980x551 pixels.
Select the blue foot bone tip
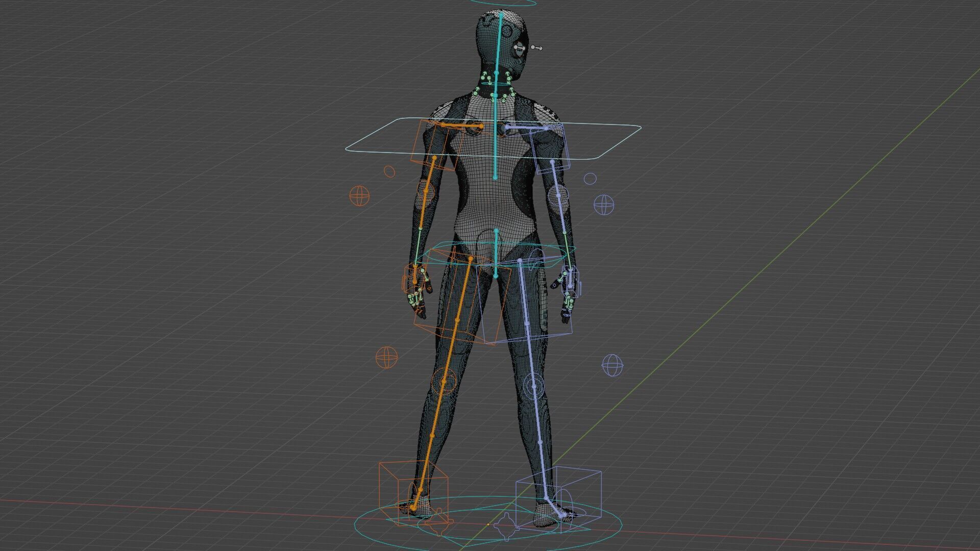click(562, 516)
